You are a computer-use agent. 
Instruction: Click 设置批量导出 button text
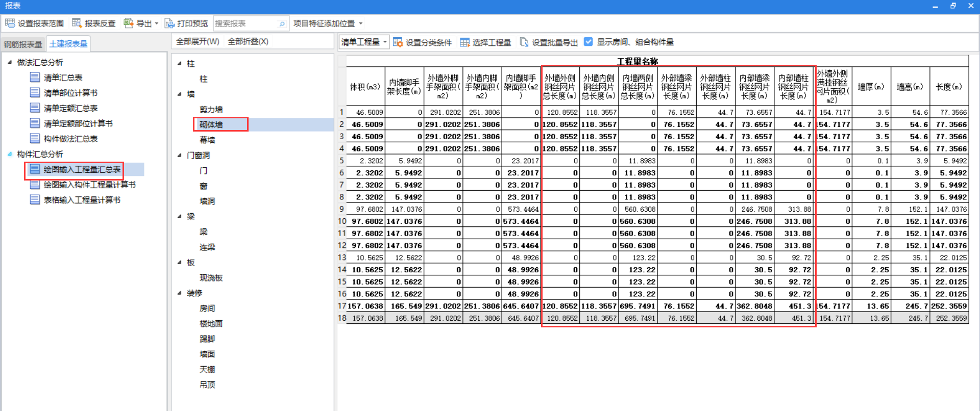(x=555, y=42)
